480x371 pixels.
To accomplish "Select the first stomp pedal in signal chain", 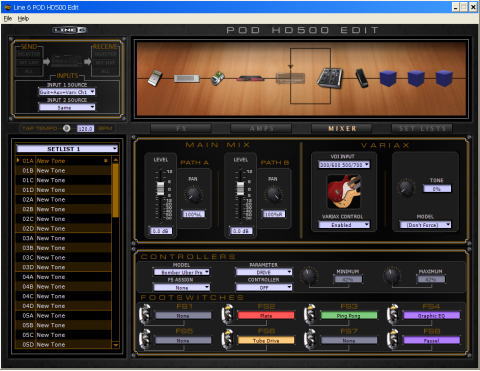I will click(155, 78).
